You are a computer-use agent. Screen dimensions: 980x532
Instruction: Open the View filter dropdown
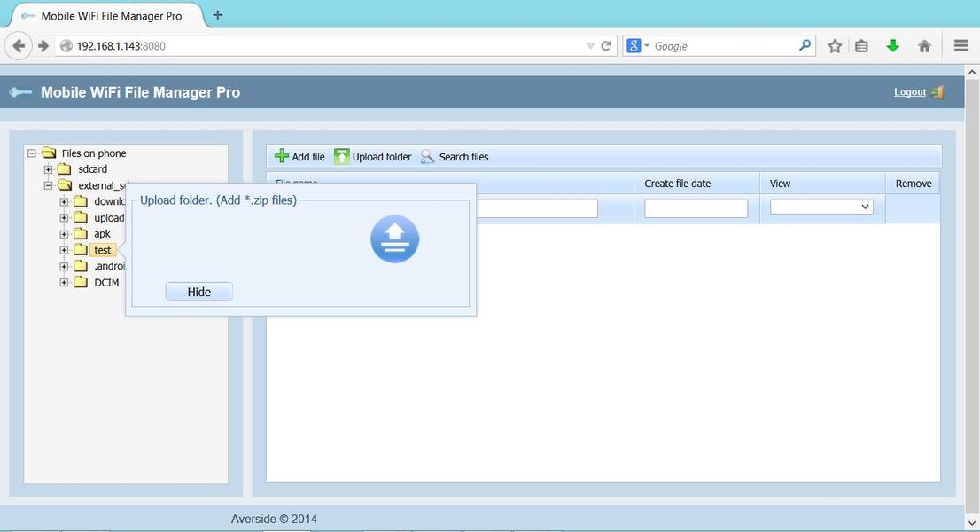(821, 207)
